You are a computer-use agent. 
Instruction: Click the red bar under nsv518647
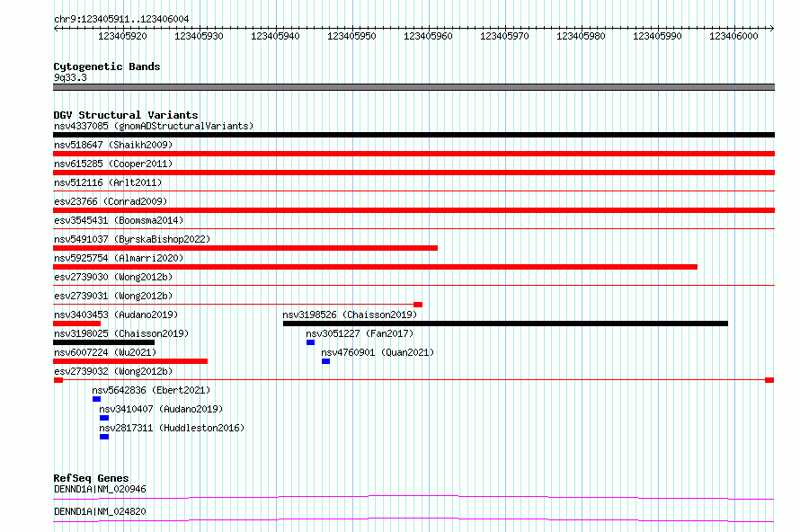[413, 154]
